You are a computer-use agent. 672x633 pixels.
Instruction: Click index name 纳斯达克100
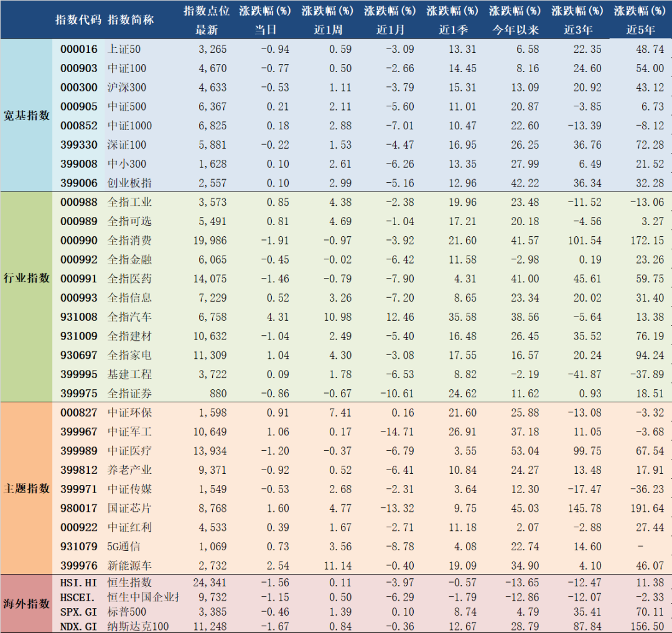pyautogui.click(x=138, y=627)
